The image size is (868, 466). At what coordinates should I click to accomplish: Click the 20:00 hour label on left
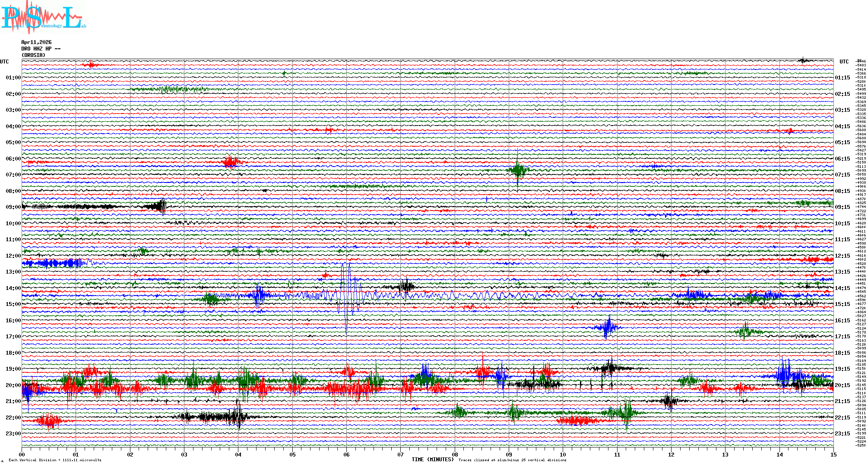13,385
